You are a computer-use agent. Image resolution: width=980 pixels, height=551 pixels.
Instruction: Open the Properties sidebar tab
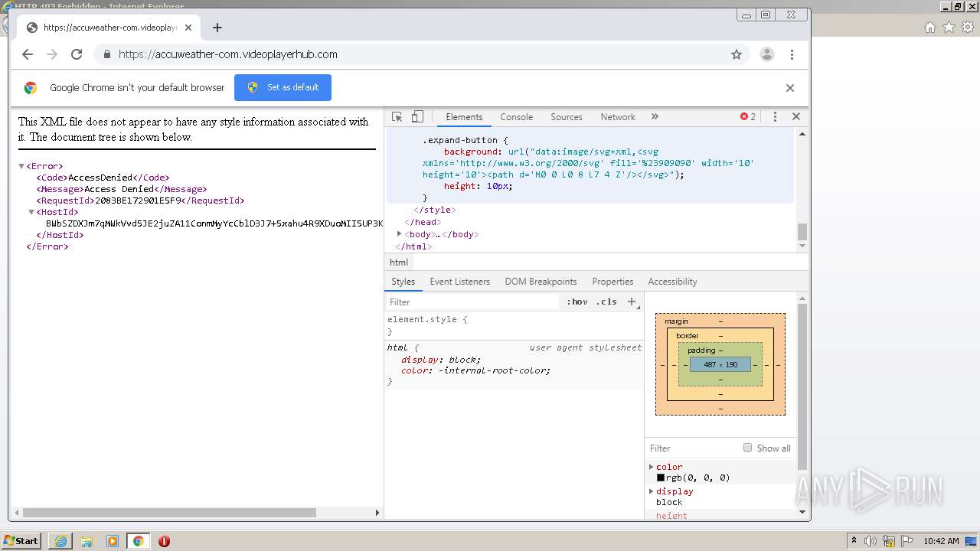[612, 282]
